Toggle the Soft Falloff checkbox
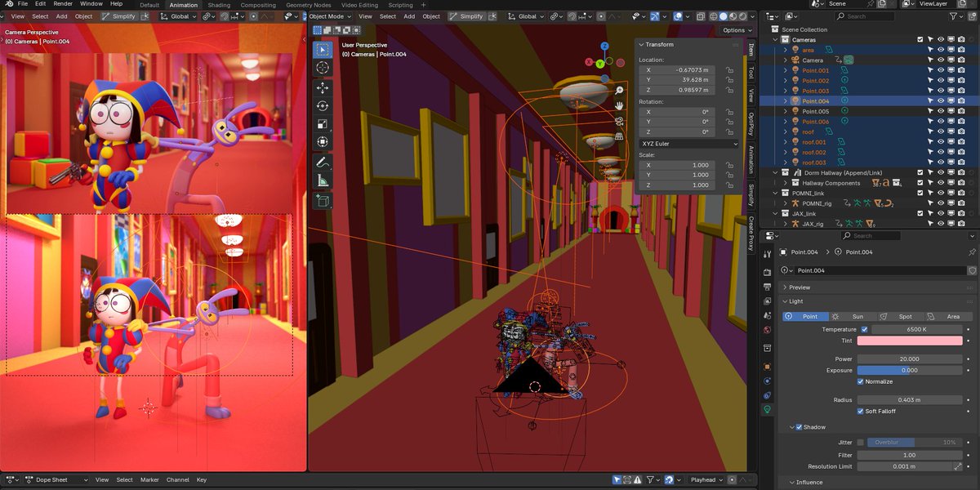 861,411
